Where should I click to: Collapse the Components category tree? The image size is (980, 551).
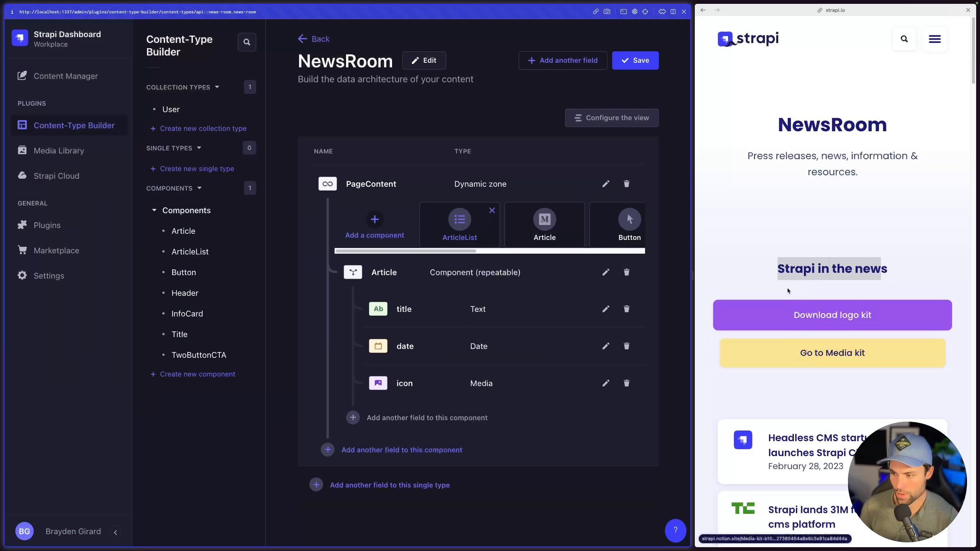click(x=154, y=210)
